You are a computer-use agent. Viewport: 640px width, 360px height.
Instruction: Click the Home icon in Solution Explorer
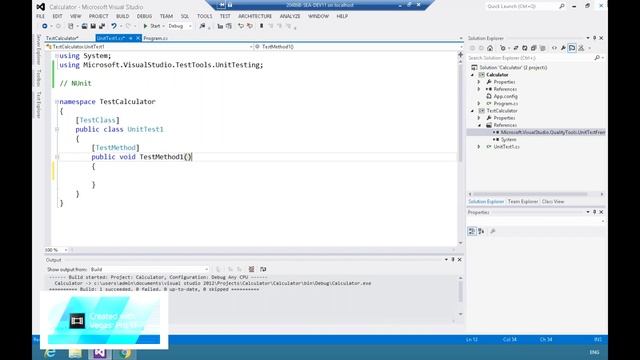490,48
